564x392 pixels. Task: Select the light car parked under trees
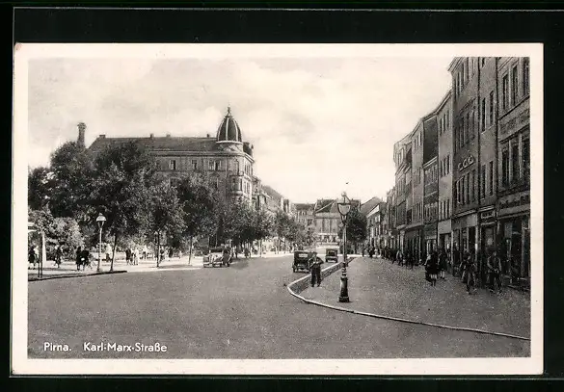click(x=217, y=257)
